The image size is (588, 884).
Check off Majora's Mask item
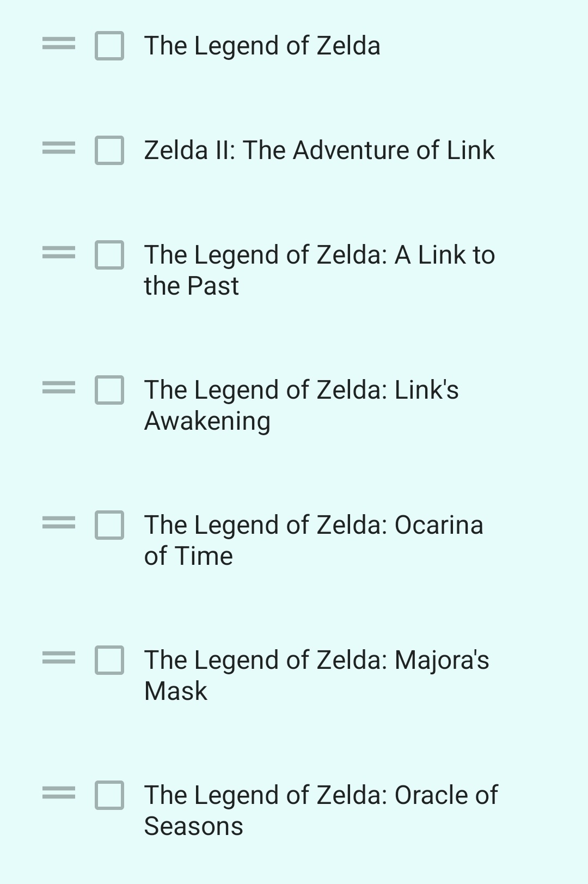click(109, 660)
